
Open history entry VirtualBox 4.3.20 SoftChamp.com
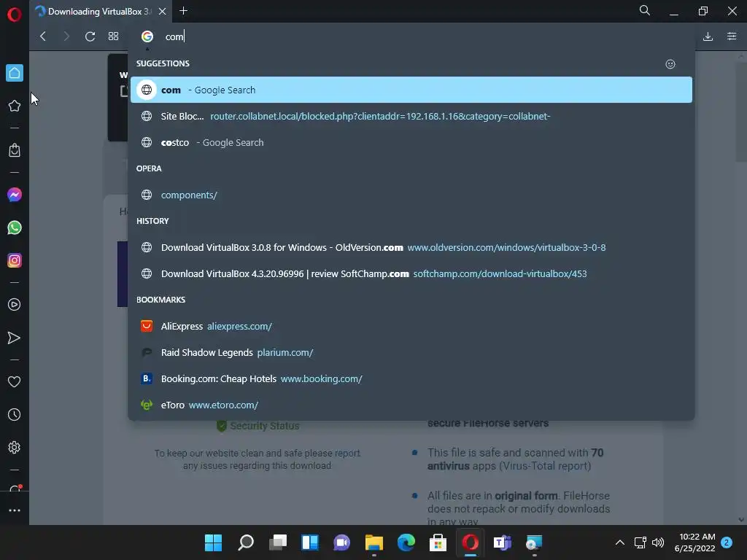[x=411, y=274]
